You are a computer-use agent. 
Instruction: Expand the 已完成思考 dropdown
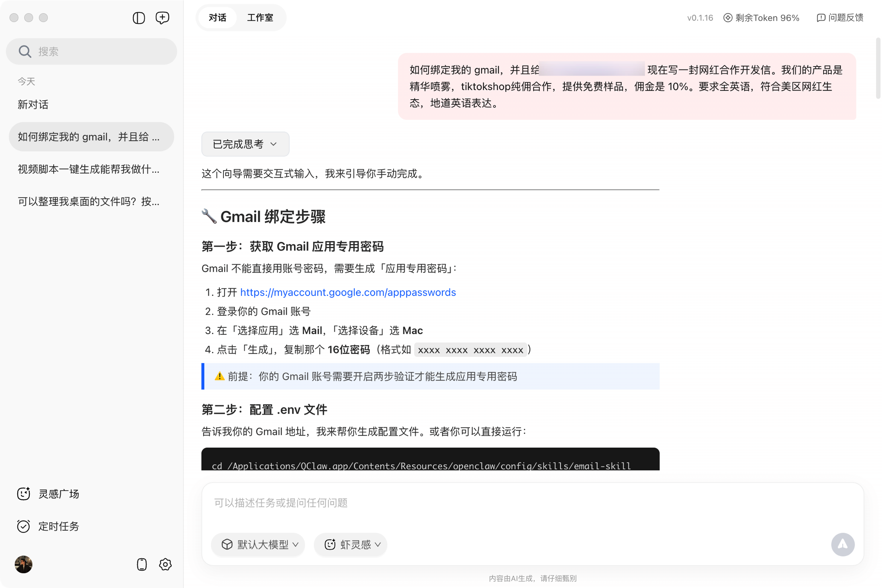245,144
